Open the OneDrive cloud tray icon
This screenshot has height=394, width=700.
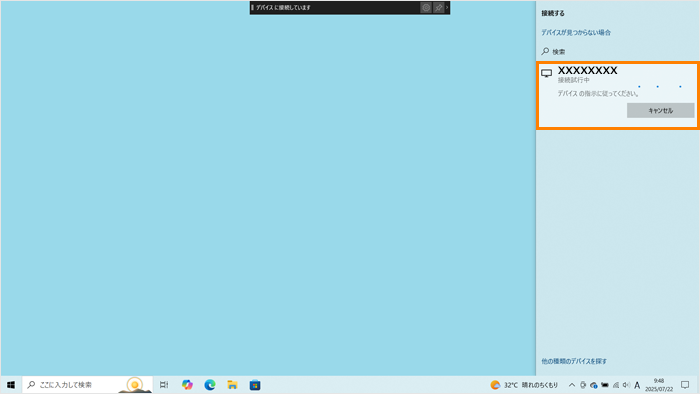pyautogui.click(x=594, y=385)
